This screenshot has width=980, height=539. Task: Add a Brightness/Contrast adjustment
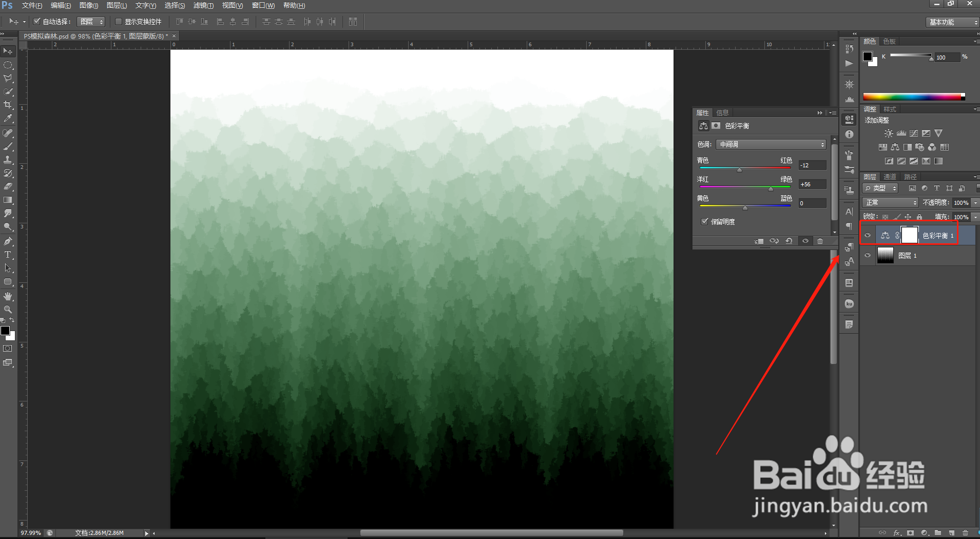tap(889, 133)
